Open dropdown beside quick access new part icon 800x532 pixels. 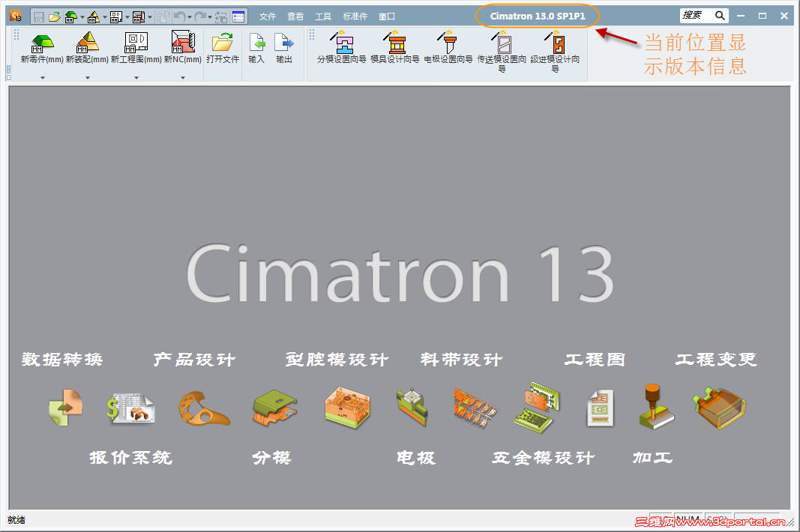pyautogui.click(x=82, y=17)
